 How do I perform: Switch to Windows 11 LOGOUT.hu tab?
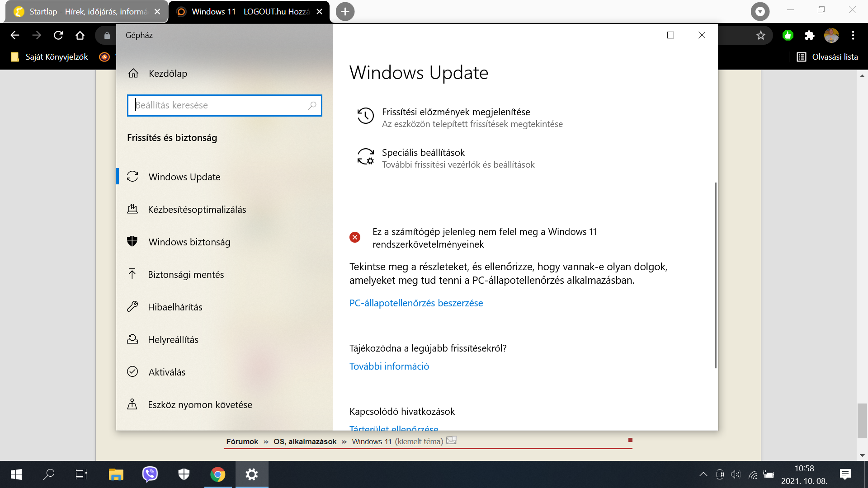[249, 12]
